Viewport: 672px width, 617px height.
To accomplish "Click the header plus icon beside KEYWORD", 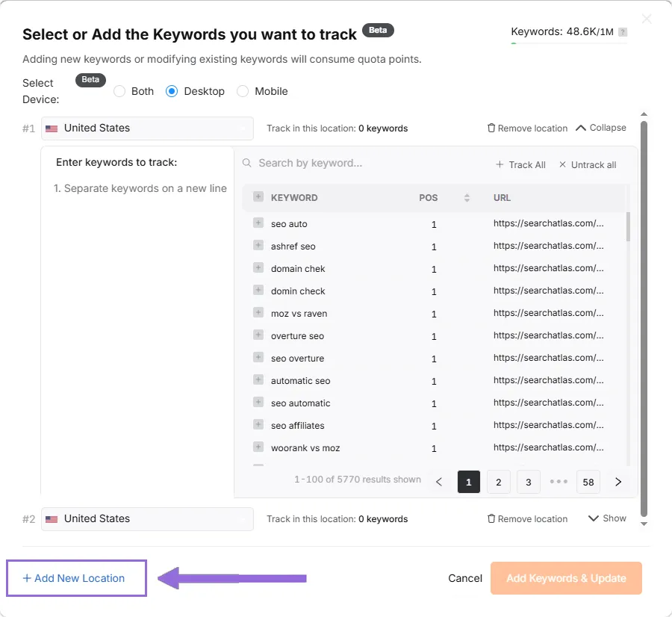I will coord(258,197).
